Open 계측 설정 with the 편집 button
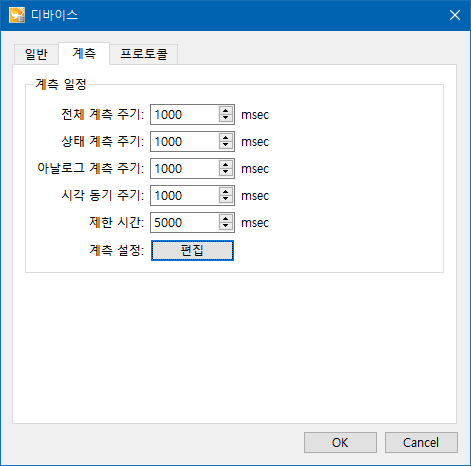Image resolution: width=471 pixels, height=466 pixels. [x=192, y=250]
